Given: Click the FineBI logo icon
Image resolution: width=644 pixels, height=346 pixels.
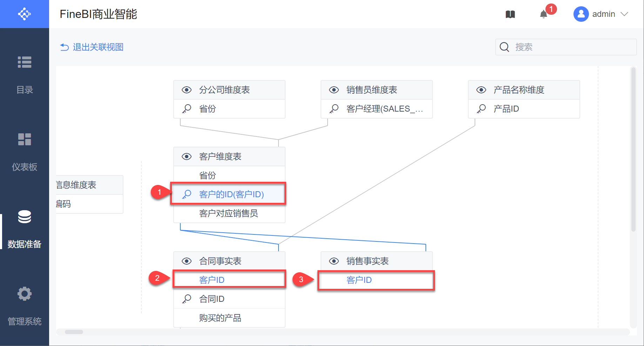Looking at the screenshot, I should (x=25, y=14).
